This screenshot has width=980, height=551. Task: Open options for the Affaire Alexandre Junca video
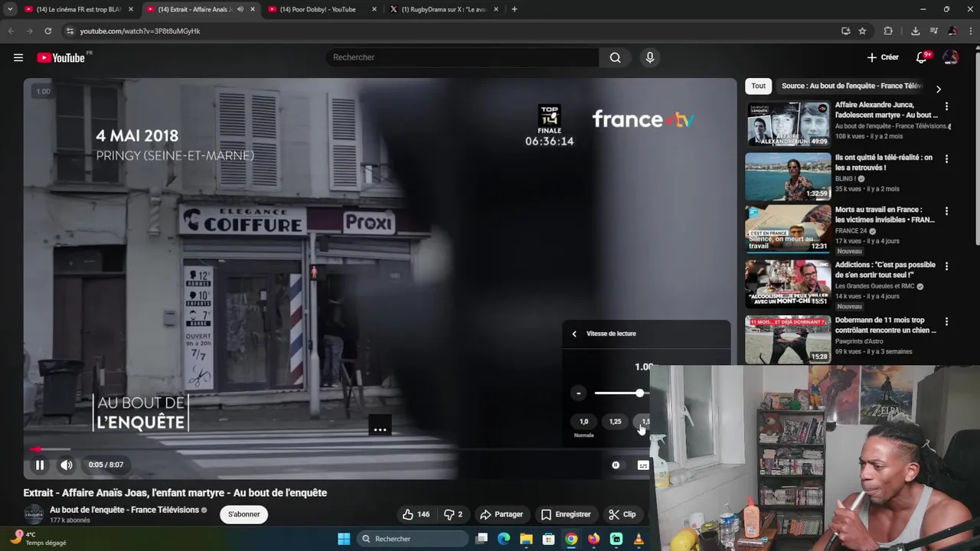click(x=946, y=106)
